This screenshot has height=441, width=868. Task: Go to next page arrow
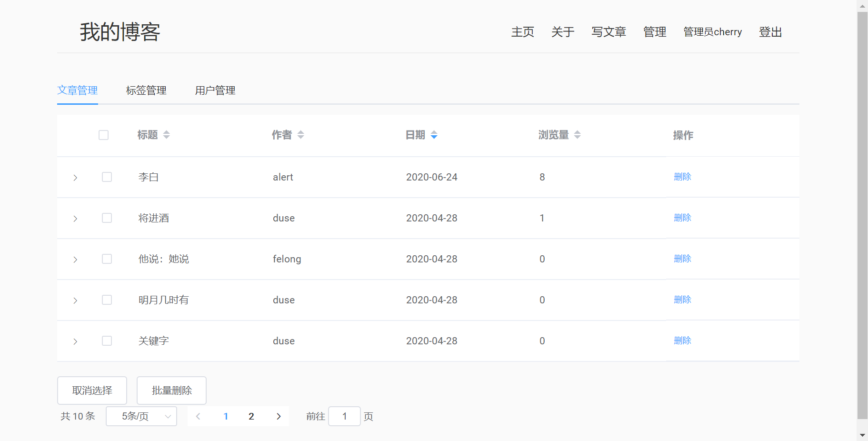[279, 416]
